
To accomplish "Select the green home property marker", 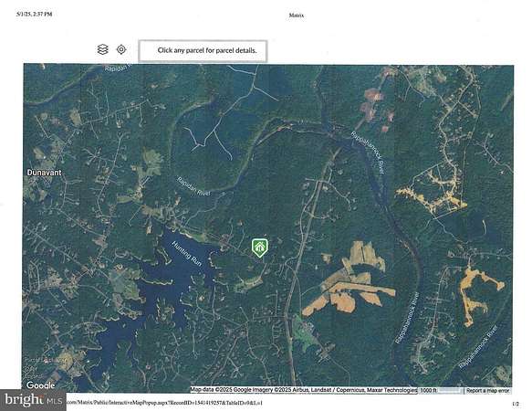I will click(x=259, y=248).
